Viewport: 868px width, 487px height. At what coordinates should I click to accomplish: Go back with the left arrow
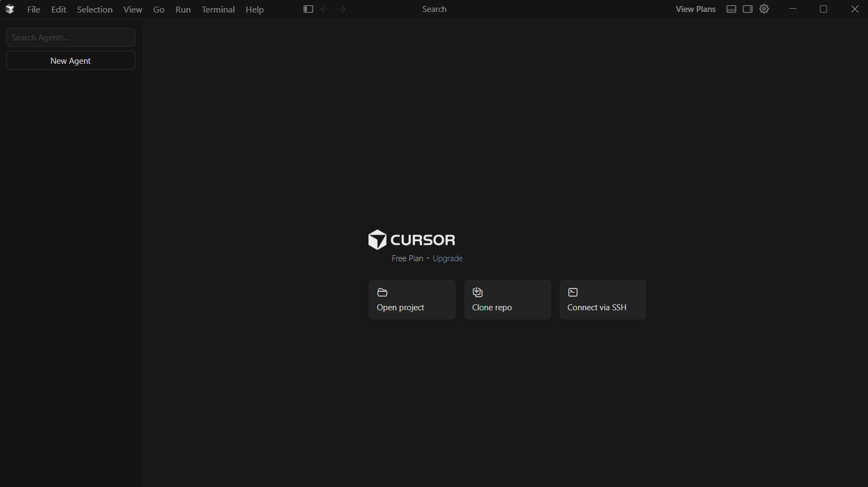coord(325,9)
